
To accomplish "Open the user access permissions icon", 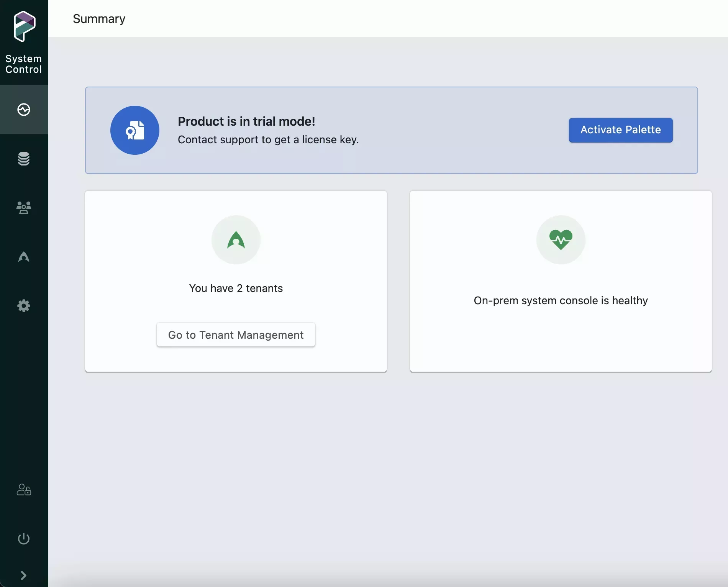I will pyautogui.click(x=23, y=490).
